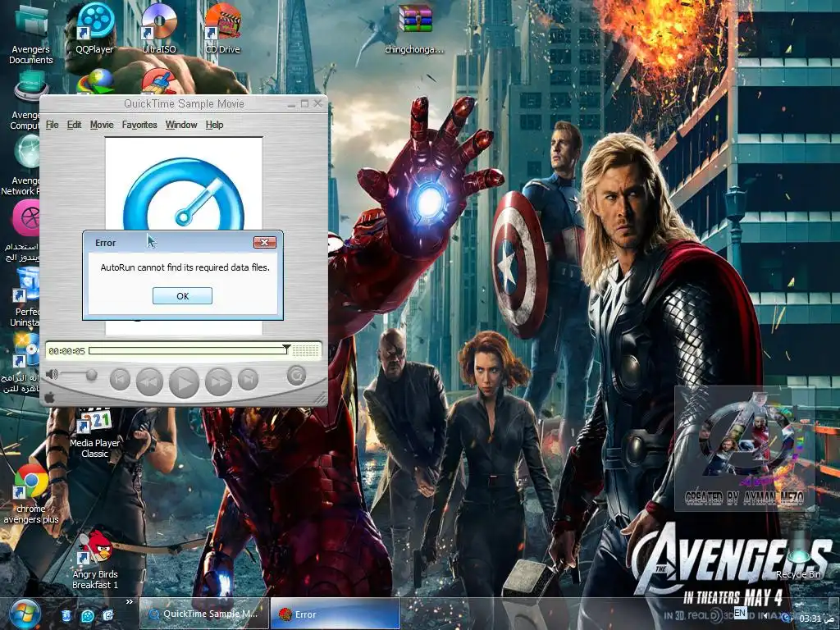The height and width of the screenshot is (630, 840).
Task: Select the Avengers Network desktop icon
Action: (21, 166)
